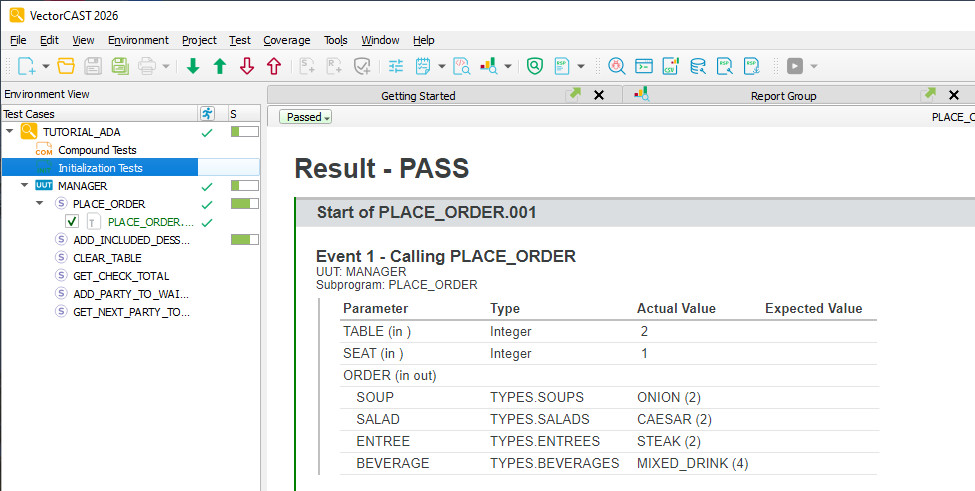Click the solid green down arrow icon
This screenshot has width=975, height=491.
click(x=193, y=66)
